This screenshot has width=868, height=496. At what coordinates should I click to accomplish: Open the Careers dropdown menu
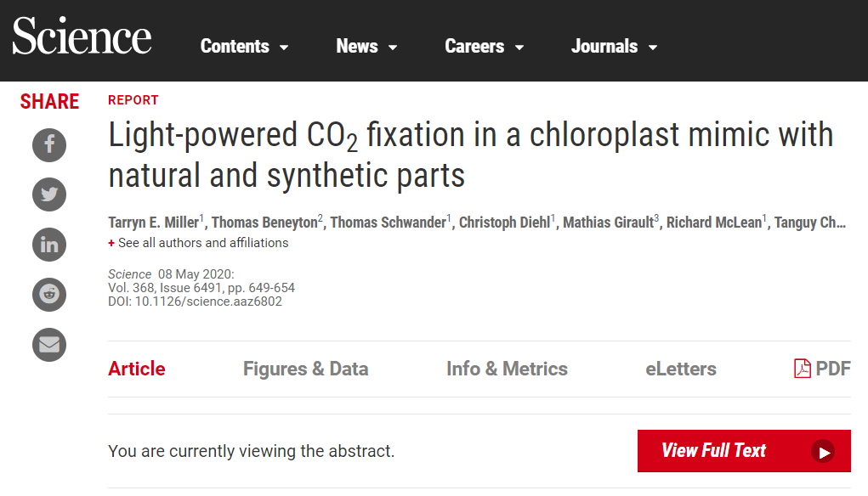[x=485, y=47]
